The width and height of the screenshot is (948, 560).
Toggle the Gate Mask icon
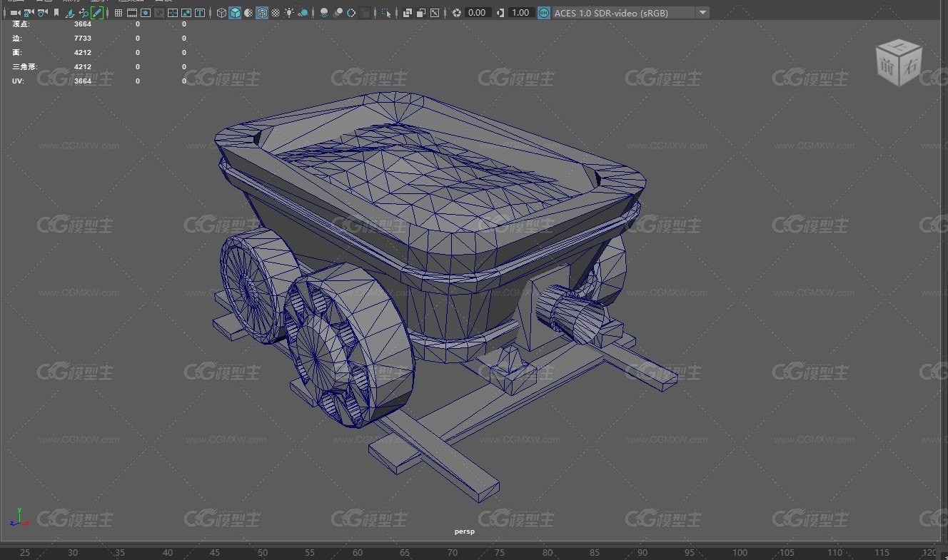[x=159, y=13]
